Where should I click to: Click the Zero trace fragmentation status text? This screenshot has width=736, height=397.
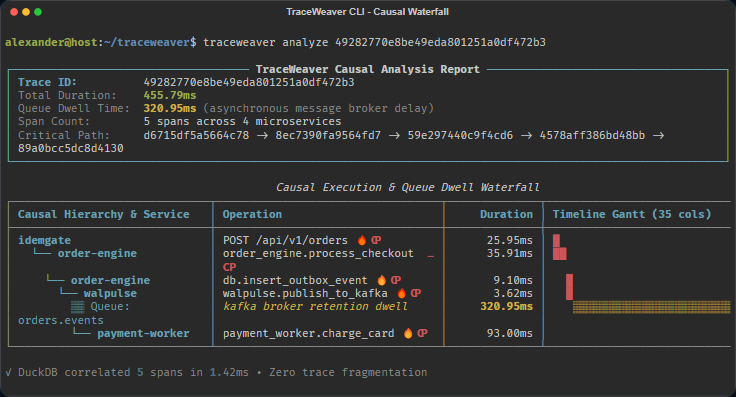348,373
